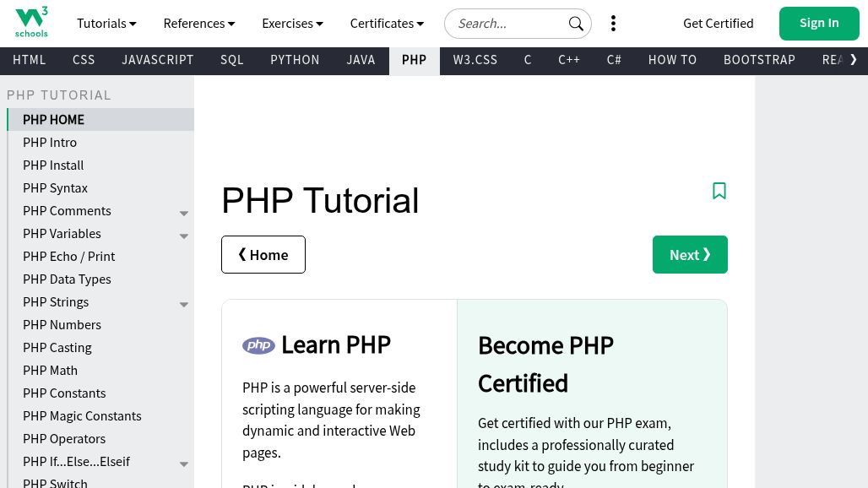Expand the PHP Comments submenu arrow
Image resolution: width=868 pixels, height=488 pixels.
click(184, 213)
